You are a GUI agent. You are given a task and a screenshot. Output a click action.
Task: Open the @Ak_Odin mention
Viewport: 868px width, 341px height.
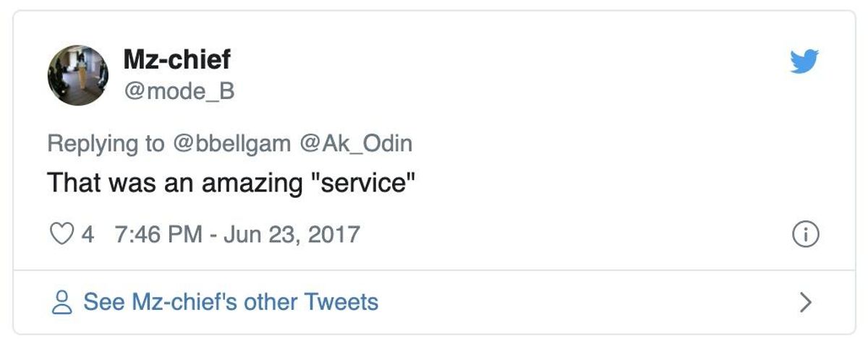(354, 143)
